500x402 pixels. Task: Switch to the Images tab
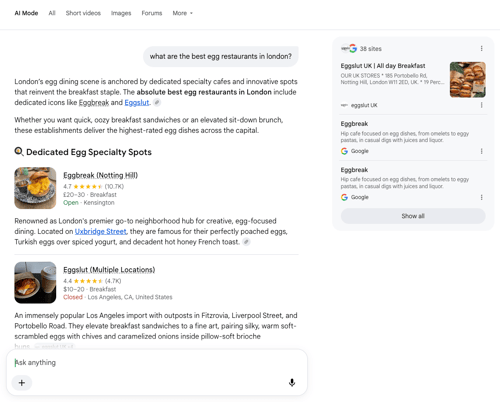pos(121,13)
